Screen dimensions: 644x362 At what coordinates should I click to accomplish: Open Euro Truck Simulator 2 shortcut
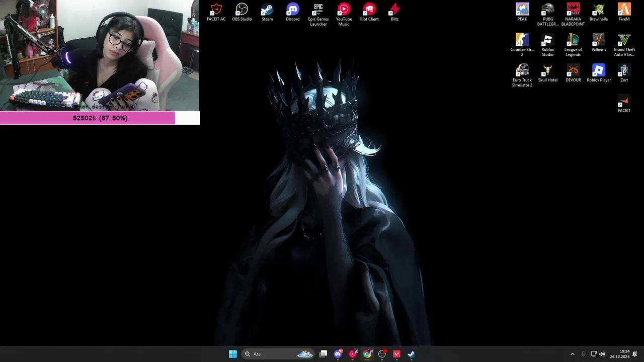click(522, 76)
